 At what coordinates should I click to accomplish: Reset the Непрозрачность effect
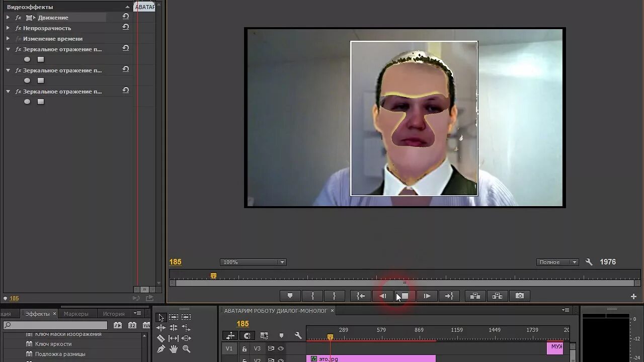[125, 28]
